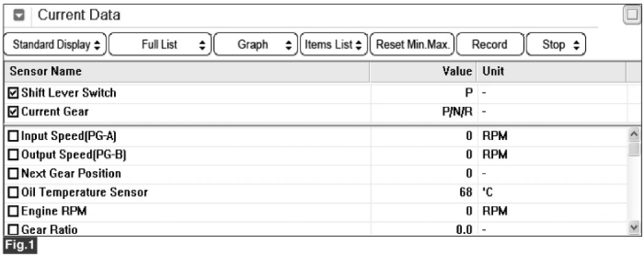The height and width of the screenshot is (256, 644).
Task: Click the scrollbar up arrow
Action: point(634,134)
